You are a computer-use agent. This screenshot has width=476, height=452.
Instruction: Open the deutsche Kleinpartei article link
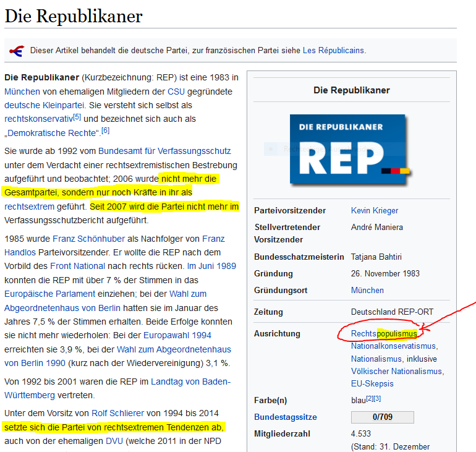[44, 104]
